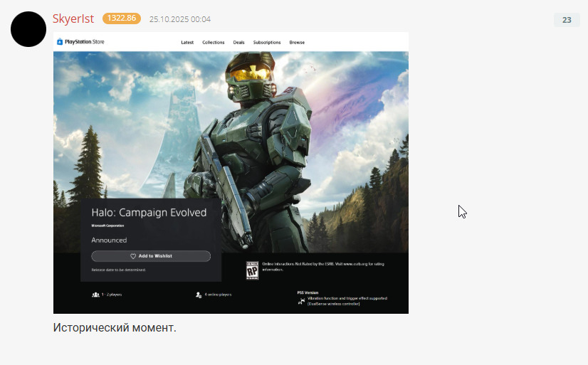Click the Microsoft Corporation publisher text
588x365 pixels.
click(107, 226)
